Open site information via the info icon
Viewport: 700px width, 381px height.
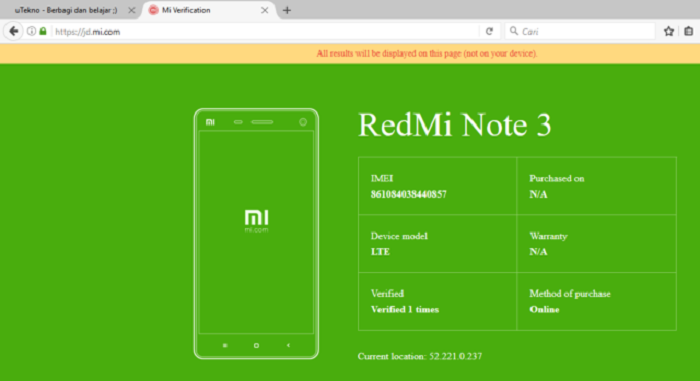[31, 31]
